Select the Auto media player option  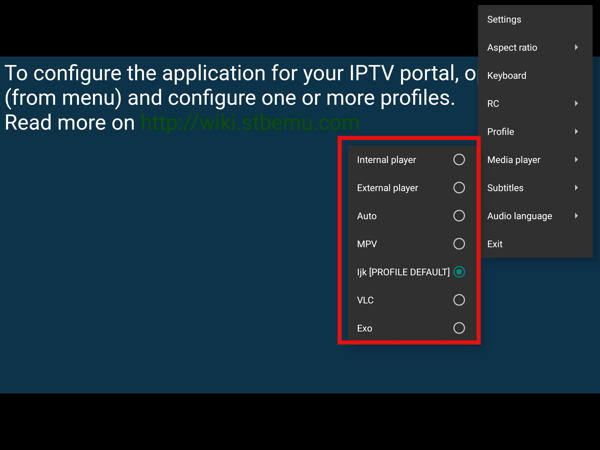tap(459, 216)
